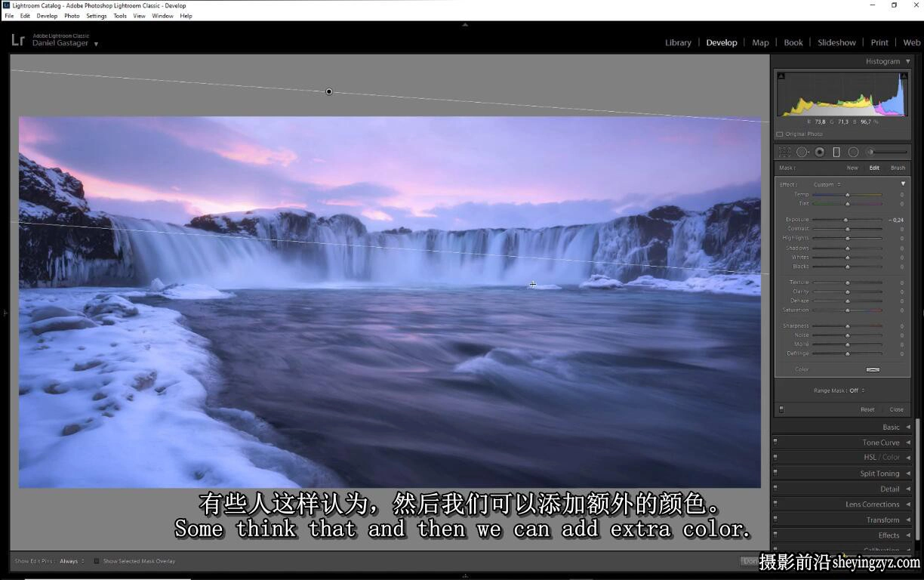Open Show Edit Pins Always dropdown
This screenshot has height=580, width=924.
point(72,561)
